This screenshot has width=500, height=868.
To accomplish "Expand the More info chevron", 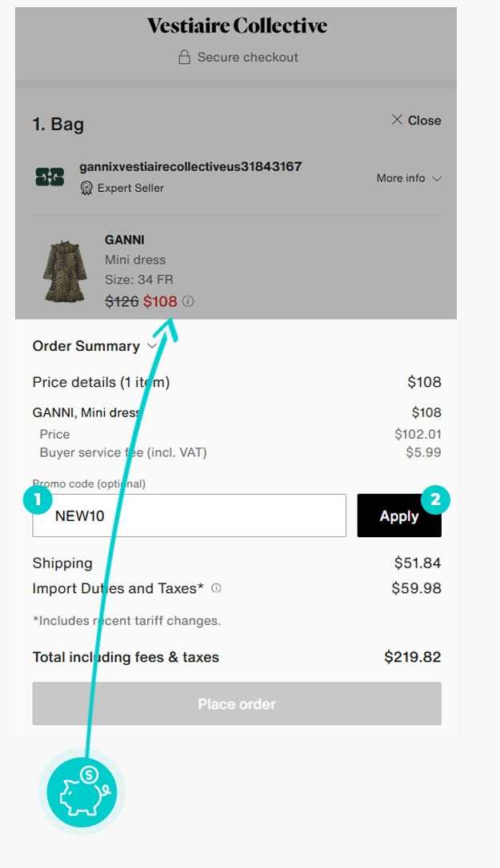I will point(437,178).
